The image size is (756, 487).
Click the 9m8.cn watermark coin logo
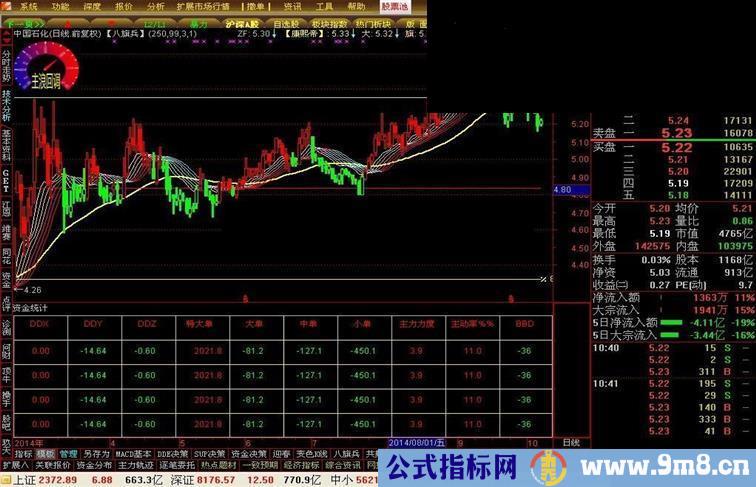[x=549, y=466]
